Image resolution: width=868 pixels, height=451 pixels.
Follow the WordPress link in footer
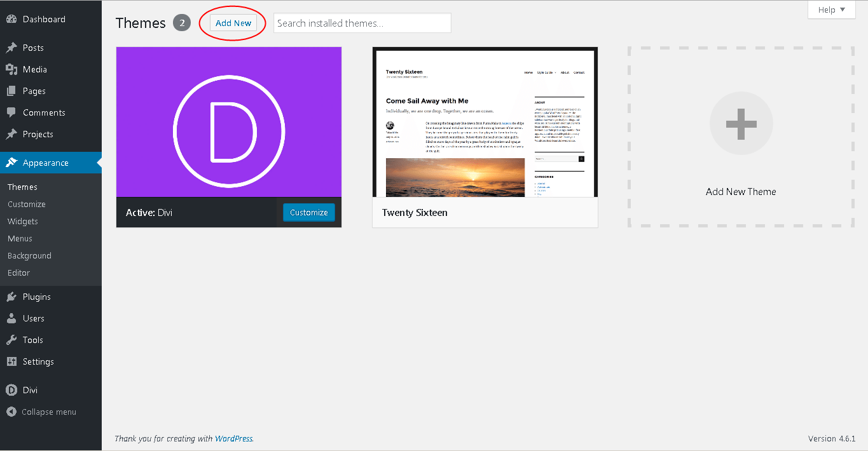coord(233,438)
